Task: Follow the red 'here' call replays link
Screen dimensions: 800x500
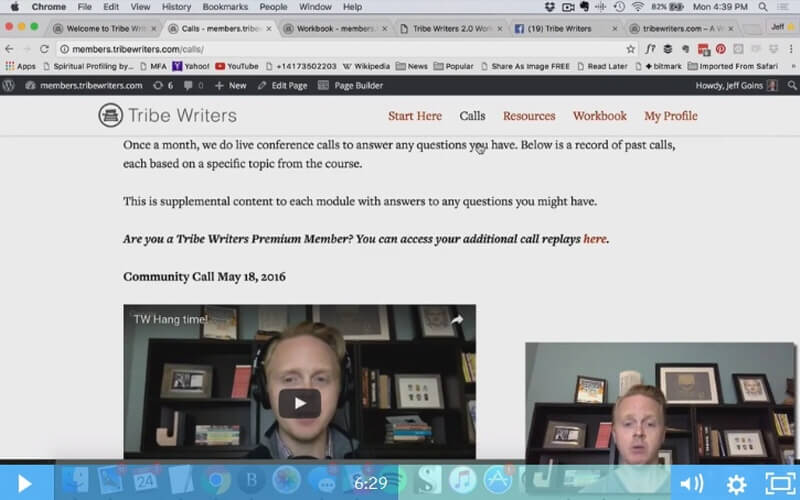Action: pos(594,239)
